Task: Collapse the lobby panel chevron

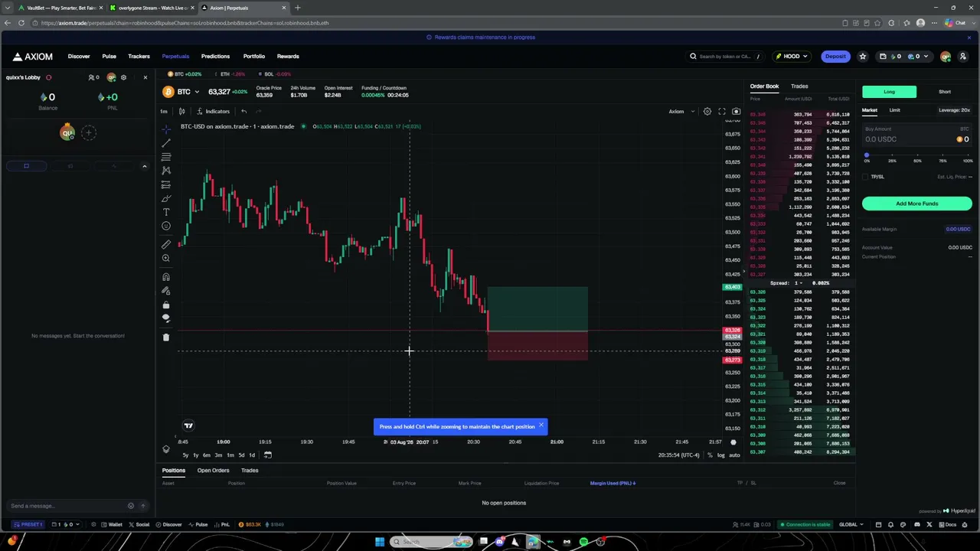Action: tap(145, 166)
